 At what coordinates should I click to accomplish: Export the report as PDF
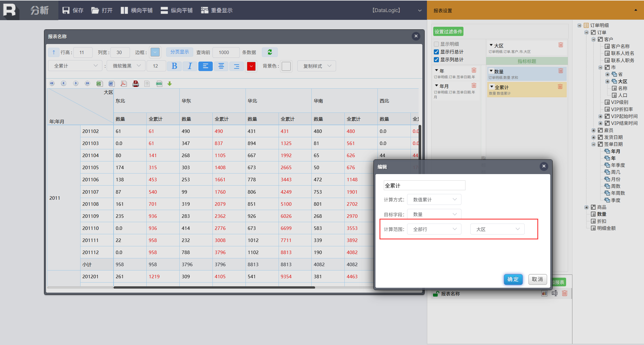tap(124, 84)
